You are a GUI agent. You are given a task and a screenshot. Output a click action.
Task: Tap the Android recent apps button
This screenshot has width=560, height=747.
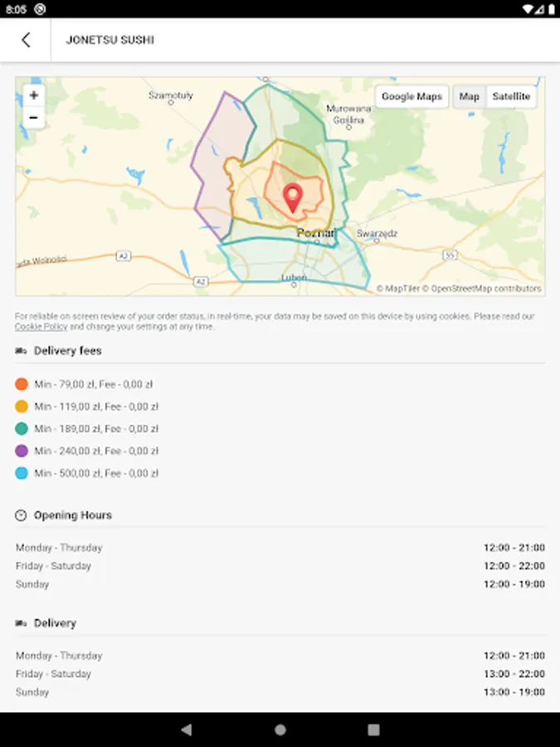[374, 730]
